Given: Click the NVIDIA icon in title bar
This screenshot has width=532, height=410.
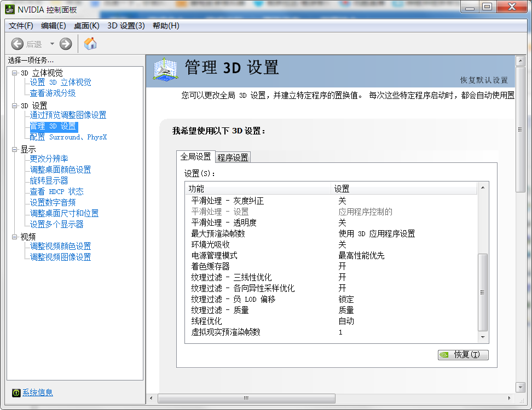Looking at the screenshot, I should [x=10, y=9].
